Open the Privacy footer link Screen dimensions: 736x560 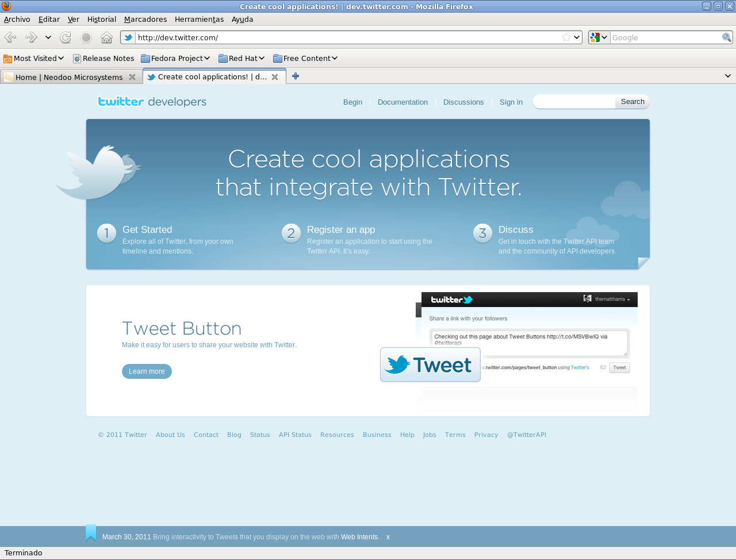point(486,435)
